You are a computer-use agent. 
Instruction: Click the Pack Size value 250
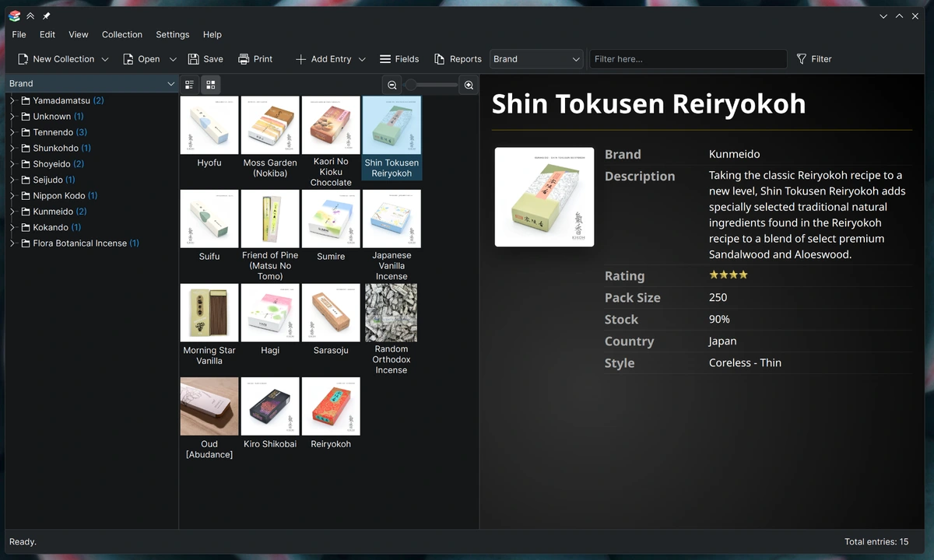(718, 297)
